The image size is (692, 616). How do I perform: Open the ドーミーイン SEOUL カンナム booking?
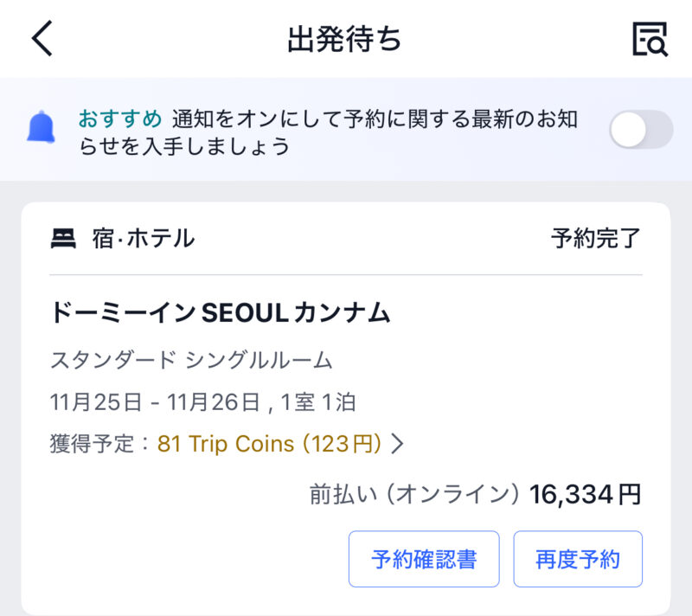pos(221,312)
